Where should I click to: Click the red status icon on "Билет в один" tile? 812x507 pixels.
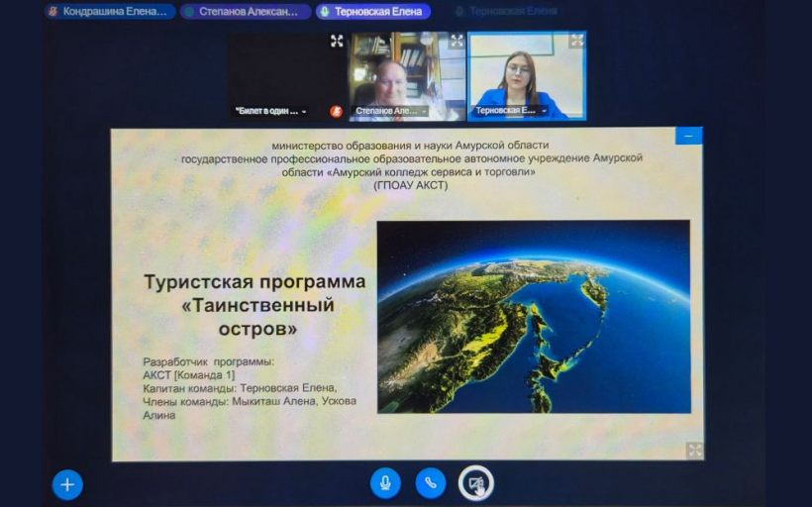[x=336, y=111]
